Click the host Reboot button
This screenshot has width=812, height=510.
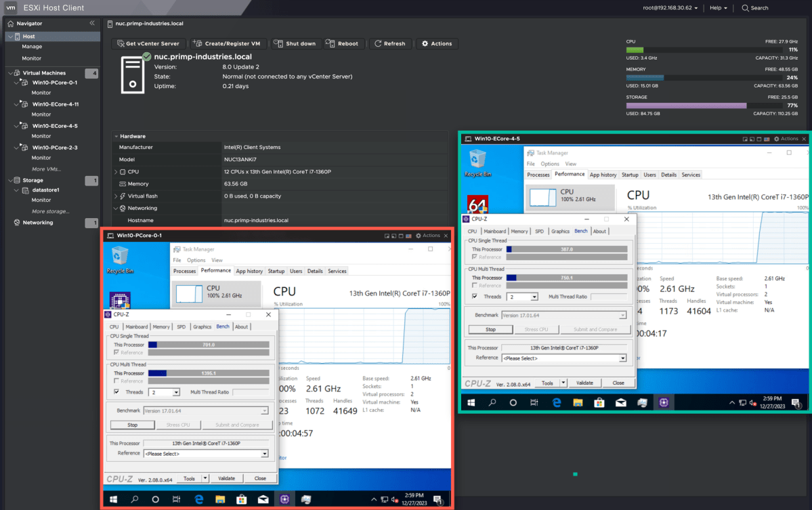(x=342, y=43)
